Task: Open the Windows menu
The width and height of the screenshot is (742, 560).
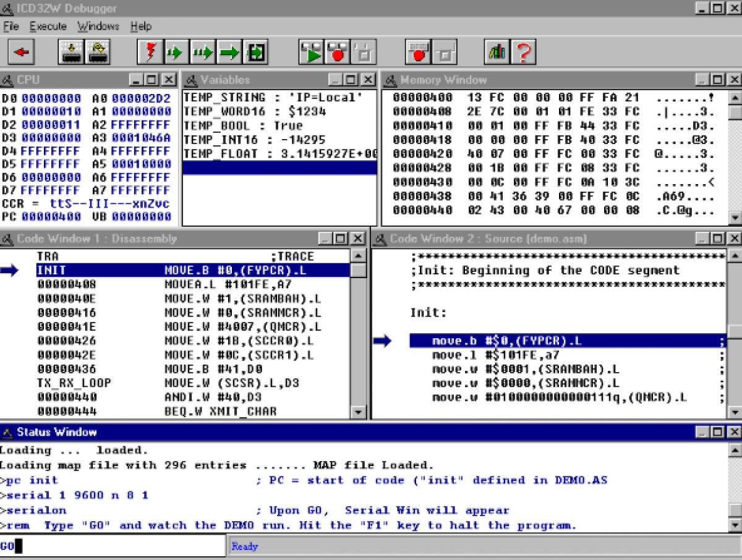Action: pyautogui.click(x=98, y=27)
